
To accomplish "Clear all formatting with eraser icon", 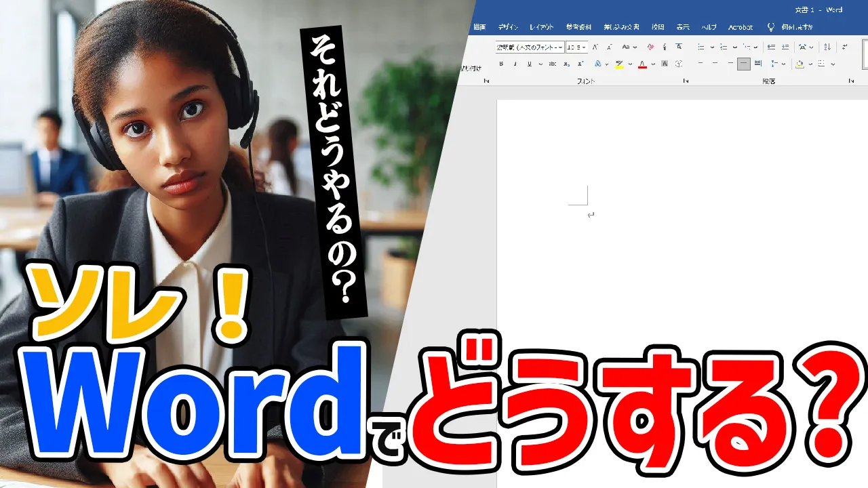I will 650,47.
